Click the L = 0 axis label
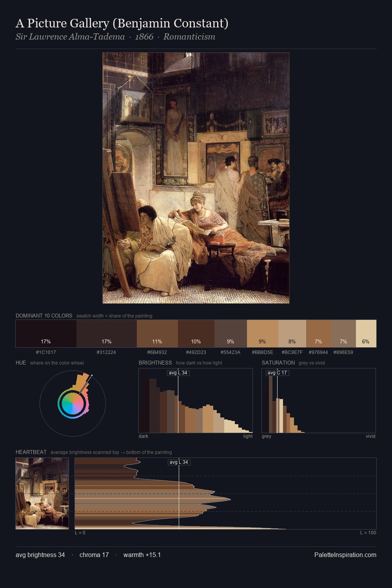 [x=80, y=533]
